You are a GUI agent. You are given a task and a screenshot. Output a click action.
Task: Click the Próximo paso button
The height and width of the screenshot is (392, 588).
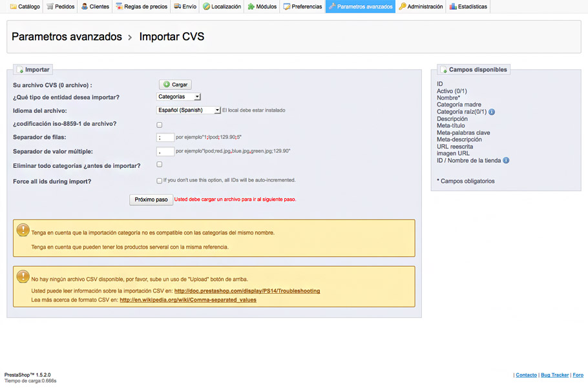click(151, 200)
